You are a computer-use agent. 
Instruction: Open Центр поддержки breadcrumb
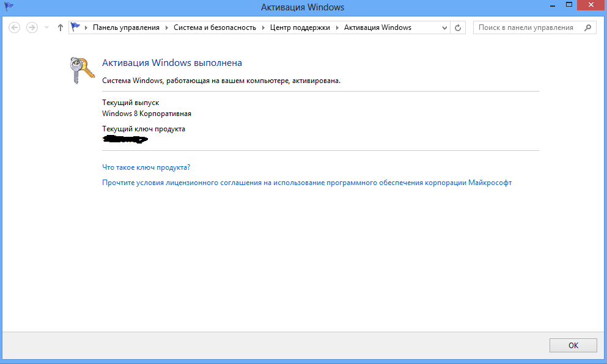point(300,27)
